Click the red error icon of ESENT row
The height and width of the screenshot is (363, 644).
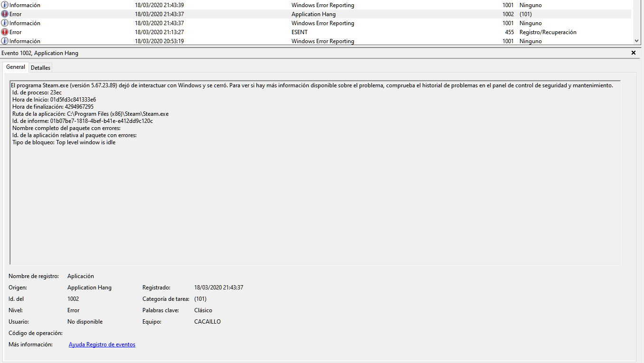pos(5,32)
